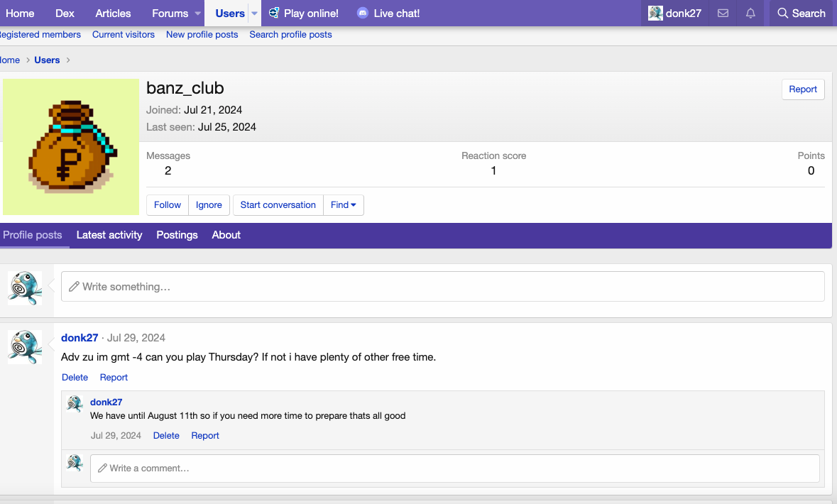Open alerts bell icon in header

750,13
